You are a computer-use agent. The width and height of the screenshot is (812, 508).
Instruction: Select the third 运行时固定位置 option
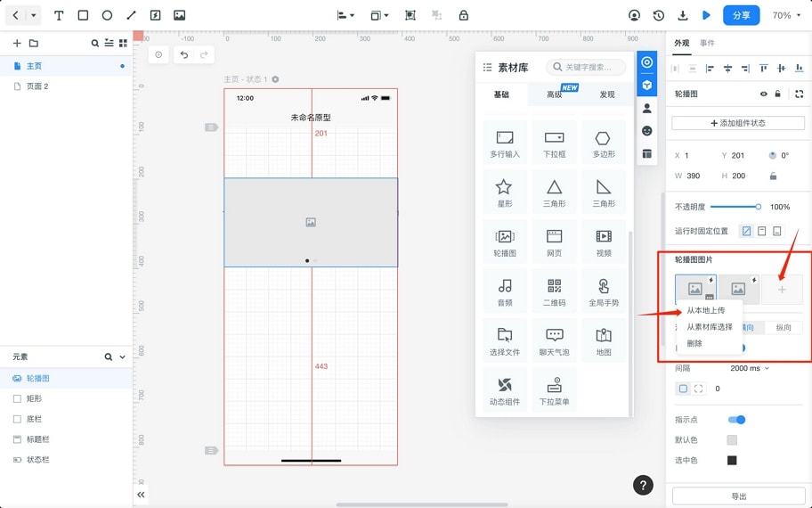pos(776,231)
